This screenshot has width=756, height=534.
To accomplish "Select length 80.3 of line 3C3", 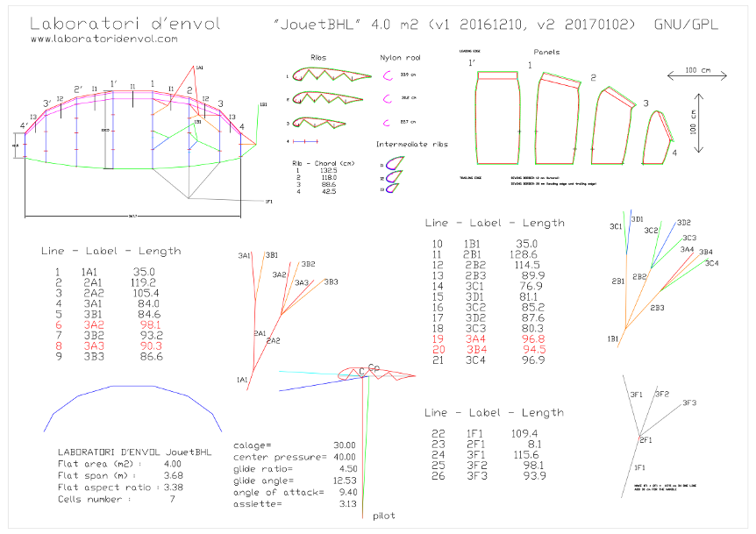I will pos(533,329).
